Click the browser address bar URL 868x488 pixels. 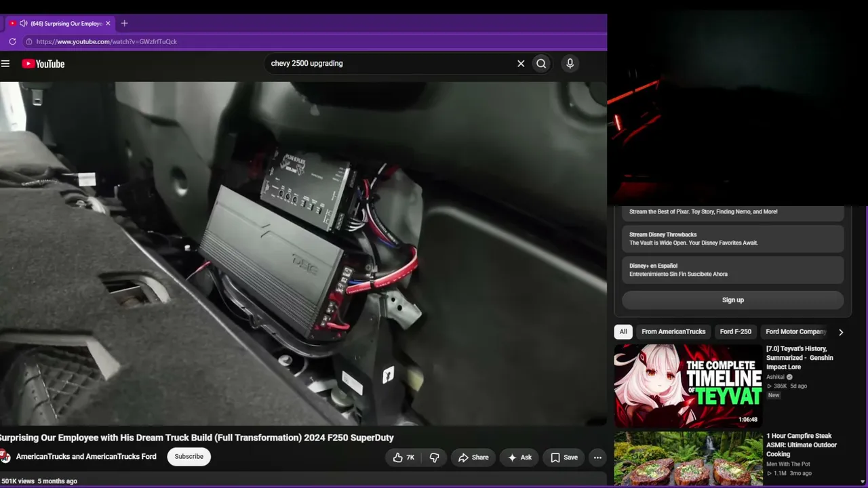[x=106, y=41]
